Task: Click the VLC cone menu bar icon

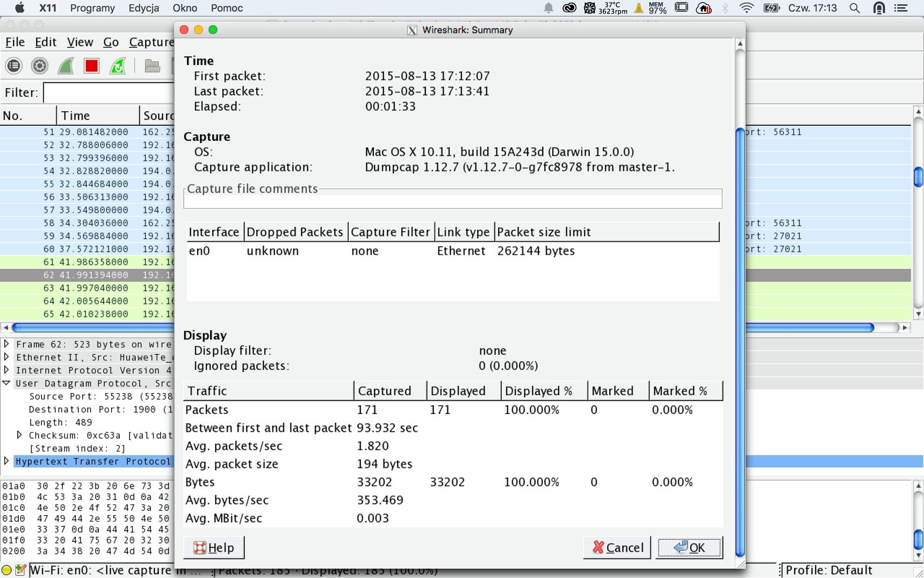Action: (x=639, y=8)
